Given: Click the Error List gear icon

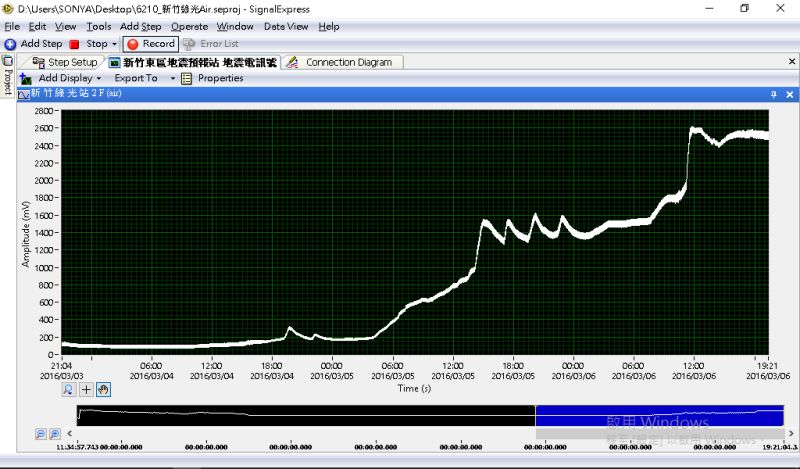Looking at the screenshot, I should [x=189, y=44].
